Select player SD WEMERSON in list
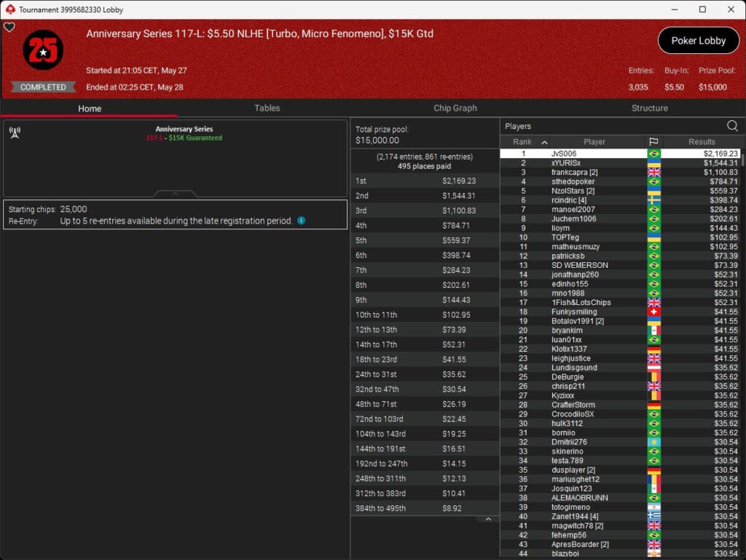 tap(621, 265)
